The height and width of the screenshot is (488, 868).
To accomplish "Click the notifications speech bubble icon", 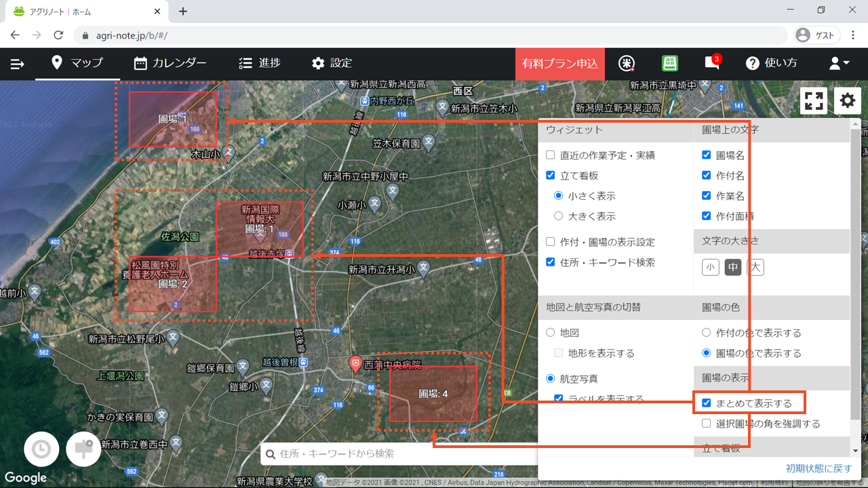I will click(x=711, y=63).
